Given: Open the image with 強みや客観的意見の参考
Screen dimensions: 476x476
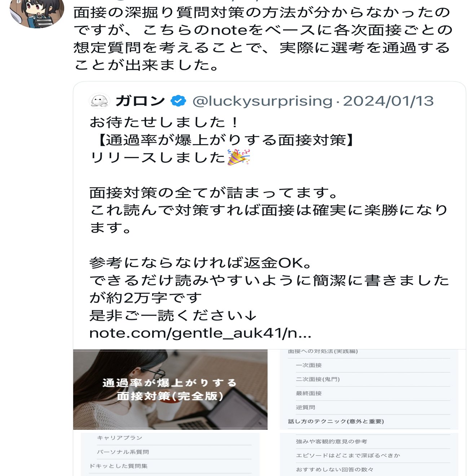Looking at the screenshot, I should click(369, 454).
